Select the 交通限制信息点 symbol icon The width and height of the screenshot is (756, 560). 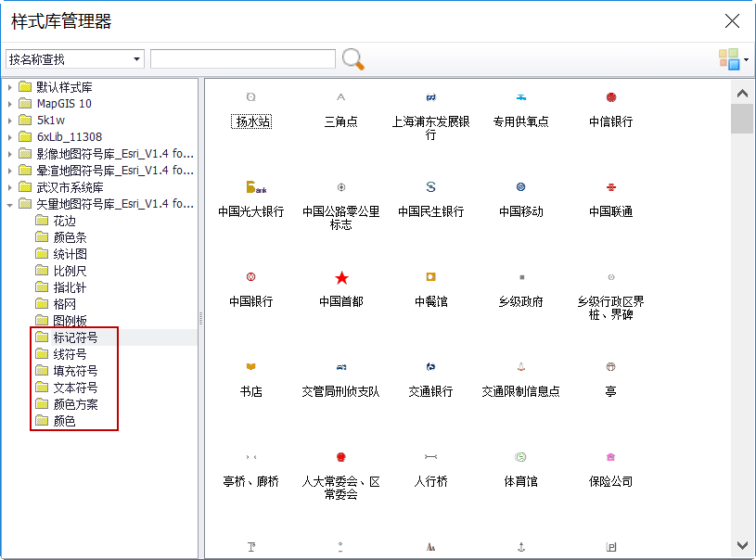pos(521,367)
